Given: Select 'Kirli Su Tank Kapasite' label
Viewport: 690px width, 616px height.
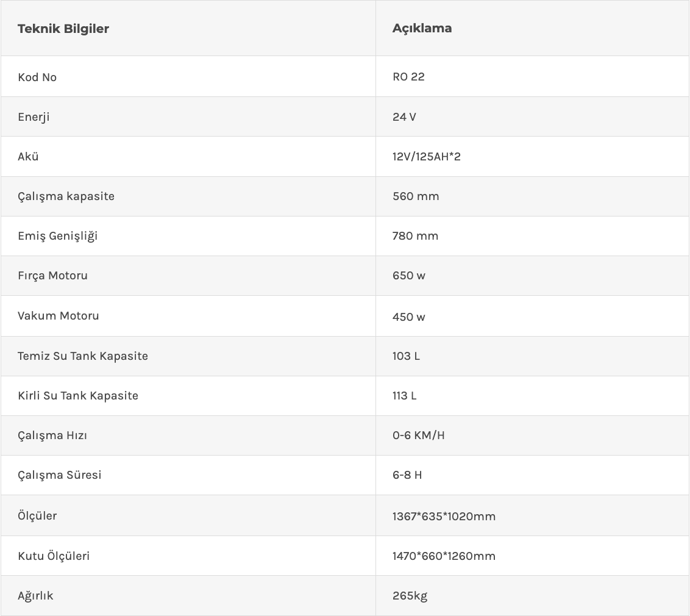Looking at the screenshot, I should 78,396.
